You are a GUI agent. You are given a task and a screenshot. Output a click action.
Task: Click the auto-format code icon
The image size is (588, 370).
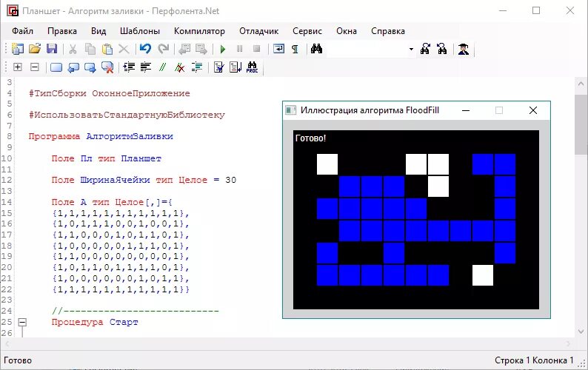pos(197,67)
